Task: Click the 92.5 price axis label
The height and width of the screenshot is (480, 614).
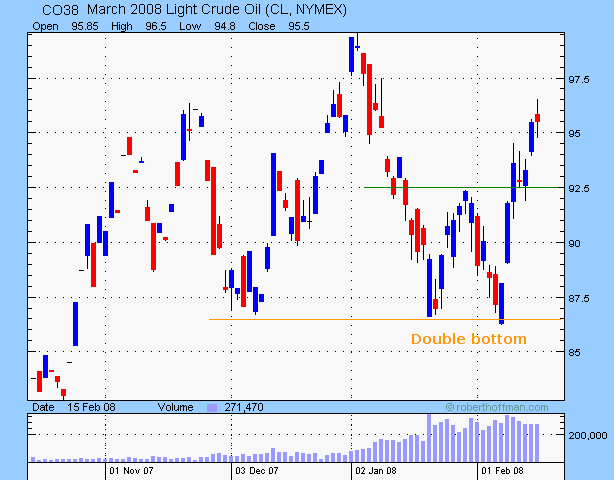Action: [579, 189]
